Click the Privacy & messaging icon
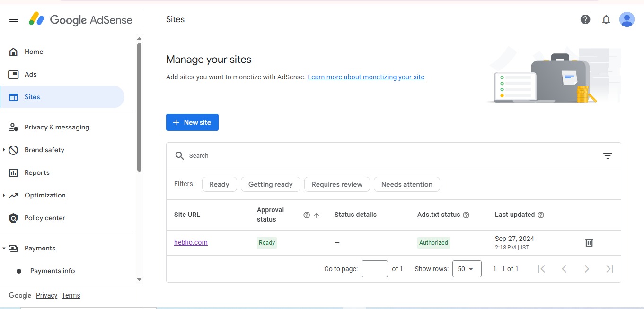The image size is (644, 309). (14, 127)
